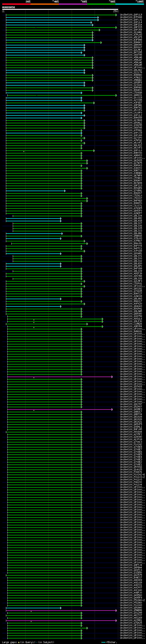The width and height of the screenshot is (146, 644).
Task: Select label UniRef100_A5HLW8
Action: coord(131,58)
